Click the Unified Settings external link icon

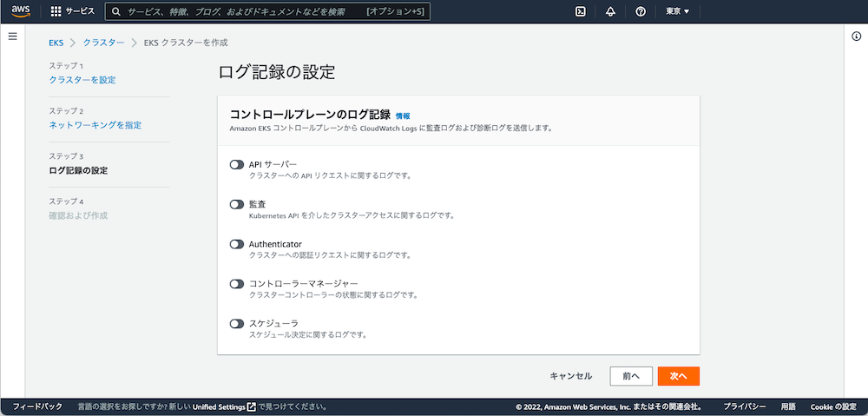pos(251,406)
